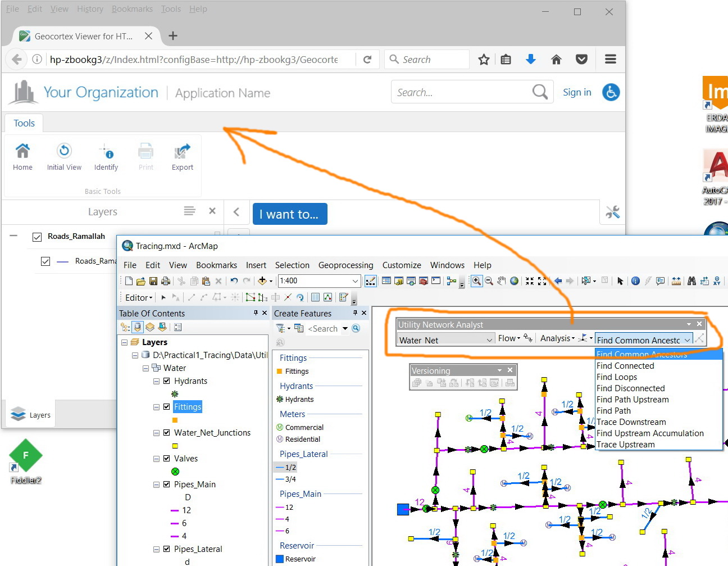Open the Geoprocessing menu in ArcMap
This screenshot has width=728, height=566.
[345, 265]
